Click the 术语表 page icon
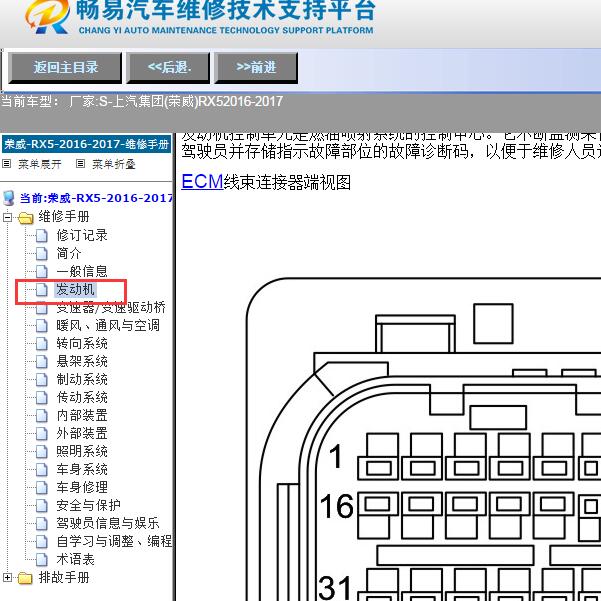Viewport: 601px width, 601px height. (42, 560)
